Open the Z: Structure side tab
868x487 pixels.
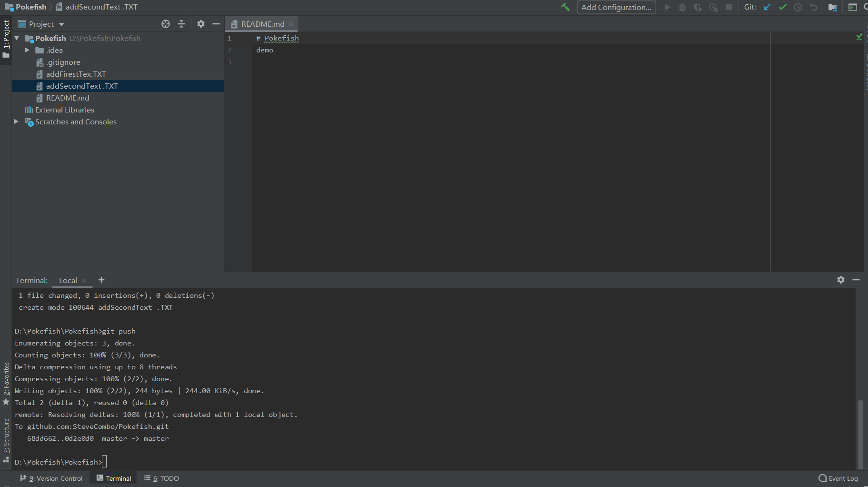tap(6, 441)
